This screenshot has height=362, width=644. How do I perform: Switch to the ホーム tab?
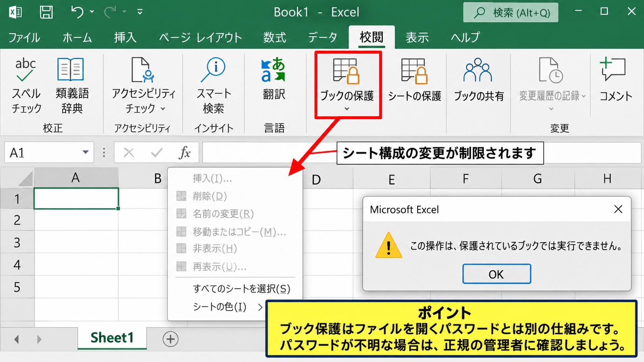(77, 38)
